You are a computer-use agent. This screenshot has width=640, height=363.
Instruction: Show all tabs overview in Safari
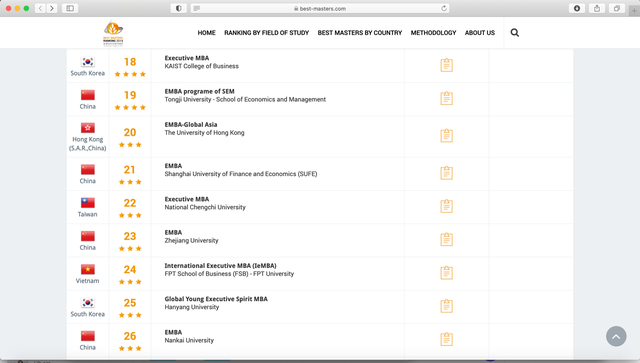(x=617, y=8)
